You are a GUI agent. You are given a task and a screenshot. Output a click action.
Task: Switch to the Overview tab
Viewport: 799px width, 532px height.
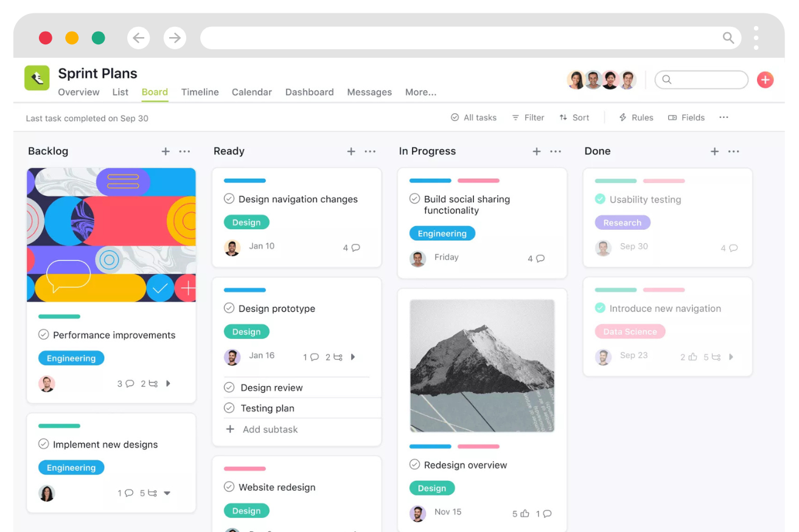pyautogui.click(x=79, y=92)
